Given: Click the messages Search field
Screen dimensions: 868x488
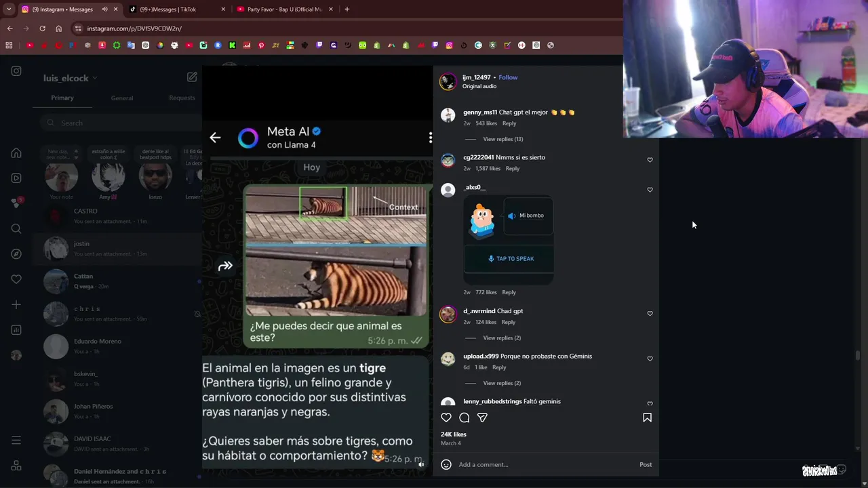Looking at the screenshot, I should pos(121,123).
